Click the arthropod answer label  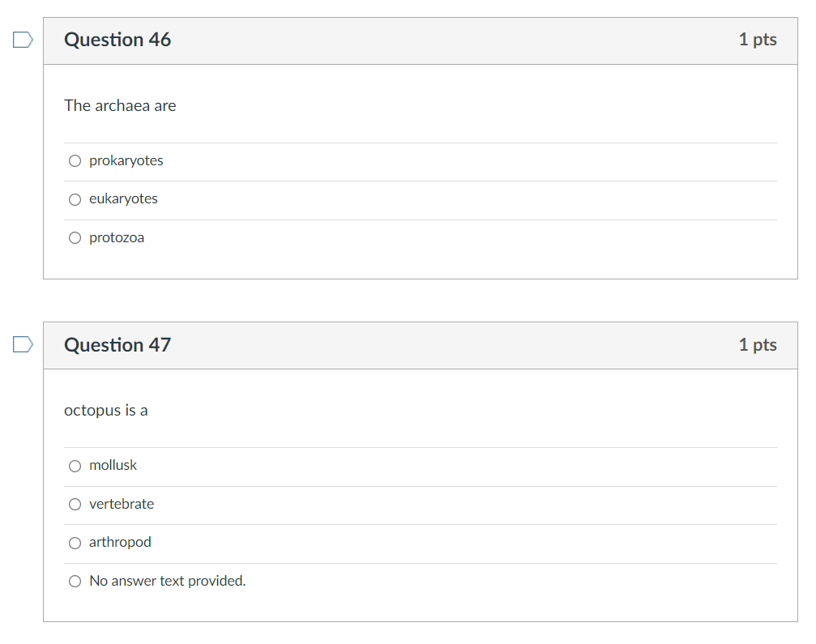pyautogui.click(x=120, y=542)
